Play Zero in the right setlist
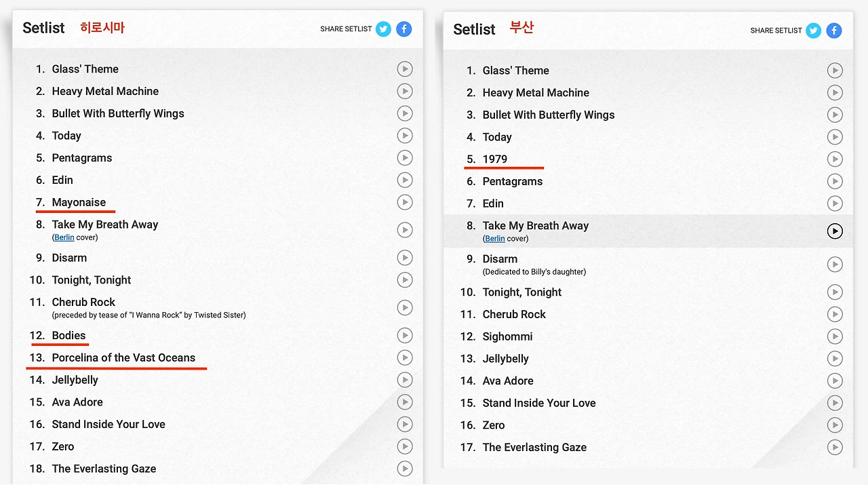 pyautogui.click(x=835, y=425)
